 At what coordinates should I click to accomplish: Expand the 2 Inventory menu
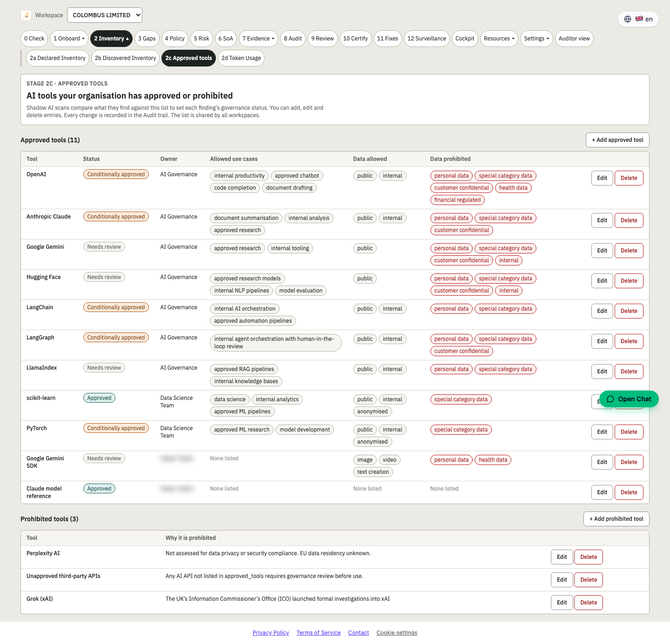pos(112,39)
